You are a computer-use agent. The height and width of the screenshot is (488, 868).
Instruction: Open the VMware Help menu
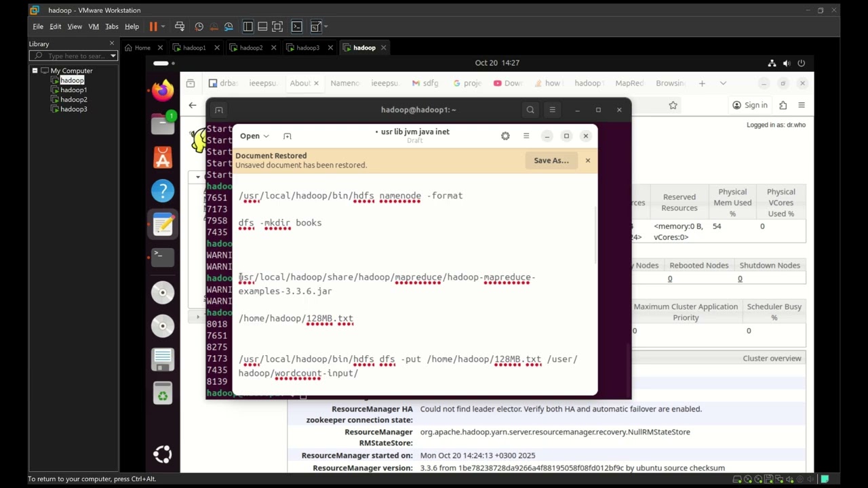pyautogui.click(x=132, y=26)
